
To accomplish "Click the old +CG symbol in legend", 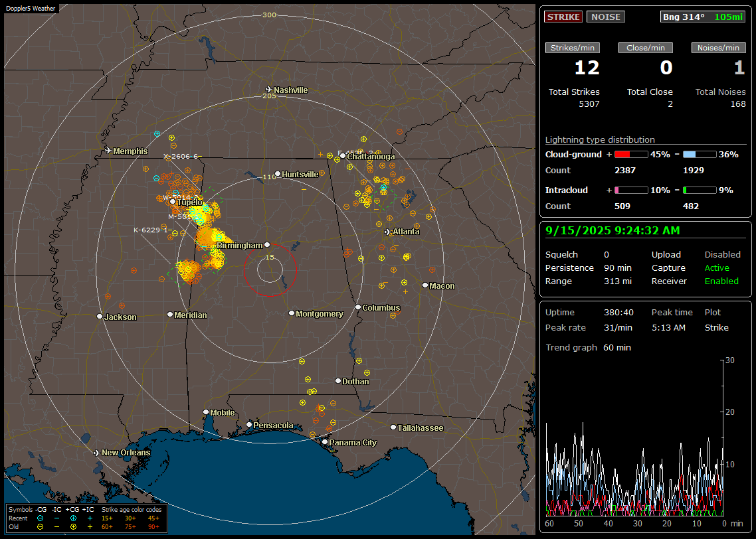I will coord(73,527).
